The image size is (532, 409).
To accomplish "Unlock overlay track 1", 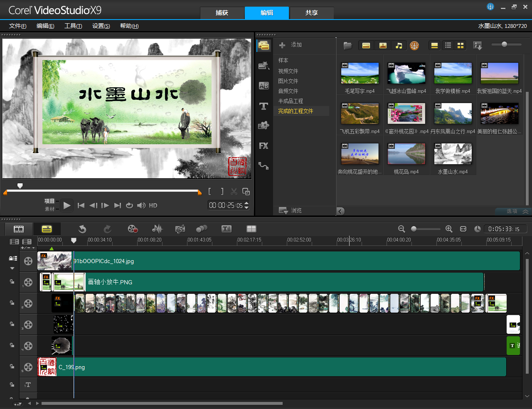I will 12,281.
